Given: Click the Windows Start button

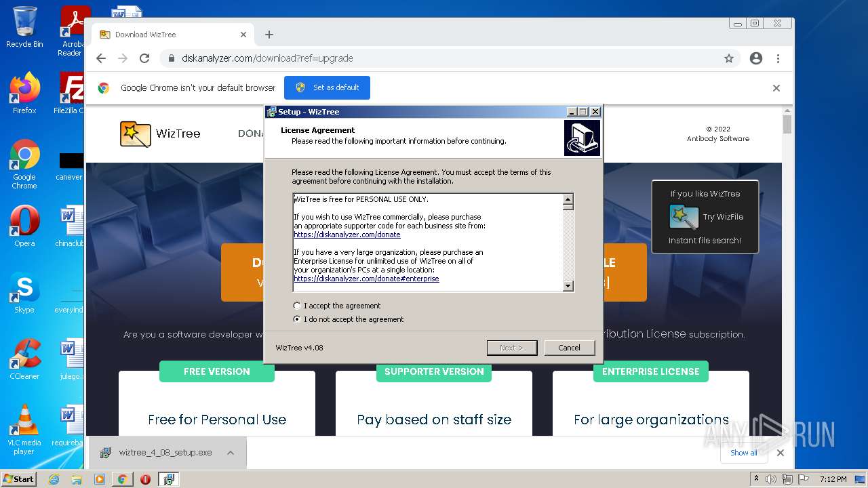Looking at the screenshot, I should (x=19, y=479).
